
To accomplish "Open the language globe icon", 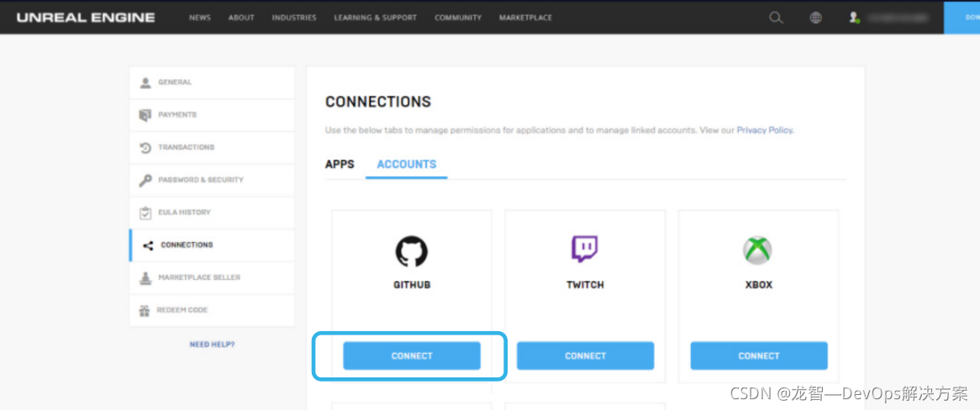I will pyautogui.click(x=815, y=18).
